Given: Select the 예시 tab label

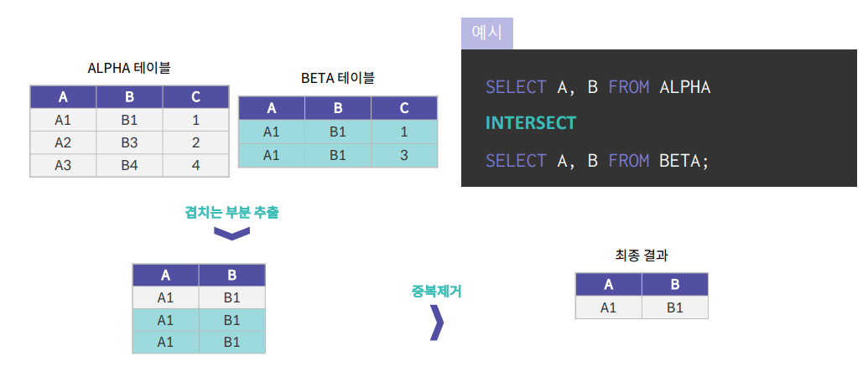Looking at the screenshot, I should click(x=487, y=34).
